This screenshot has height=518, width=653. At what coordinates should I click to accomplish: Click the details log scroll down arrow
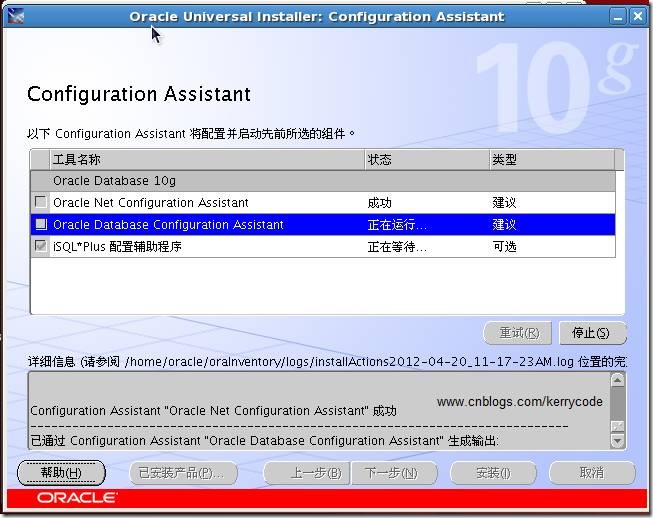point(617,441)
